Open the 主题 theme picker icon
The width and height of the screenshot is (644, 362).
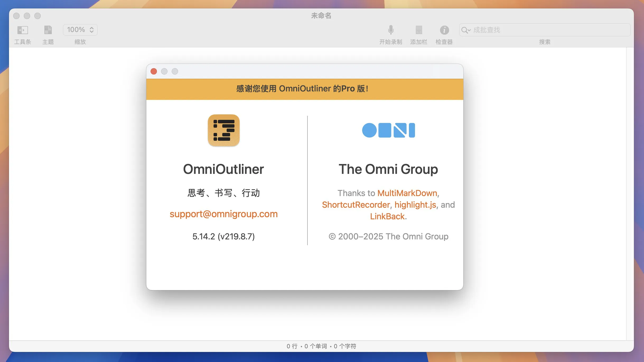click(x=48, y=30)
